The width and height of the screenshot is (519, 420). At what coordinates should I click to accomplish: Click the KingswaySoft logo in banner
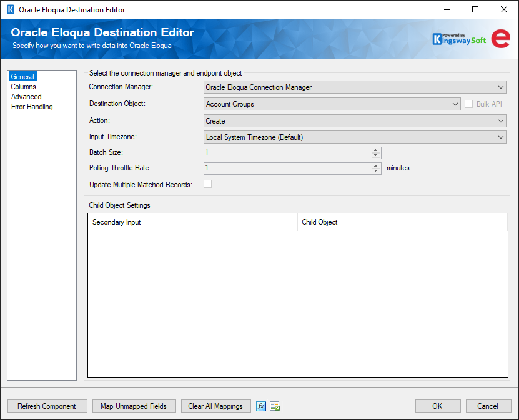click(x=459, y=39)
